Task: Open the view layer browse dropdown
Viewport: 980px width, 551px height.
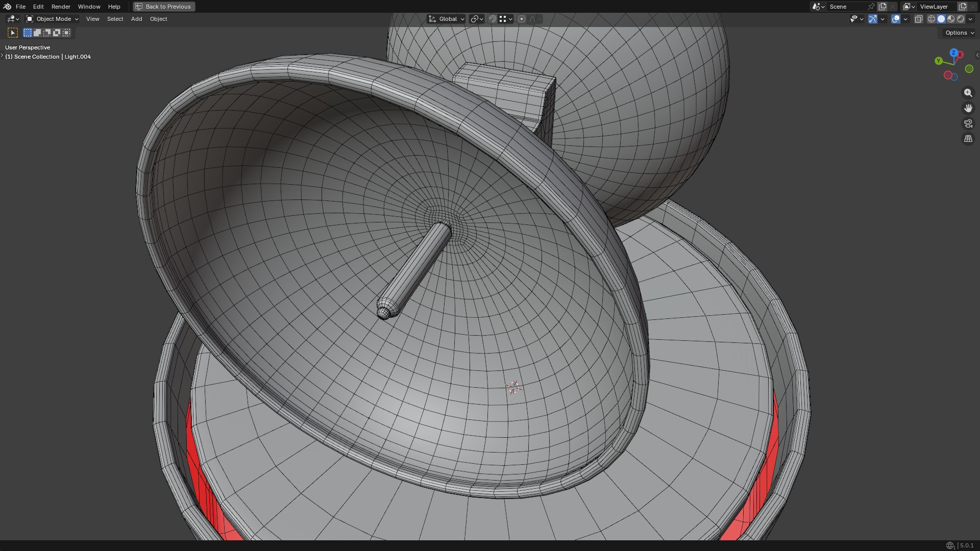Action: (x=909, y=7)
